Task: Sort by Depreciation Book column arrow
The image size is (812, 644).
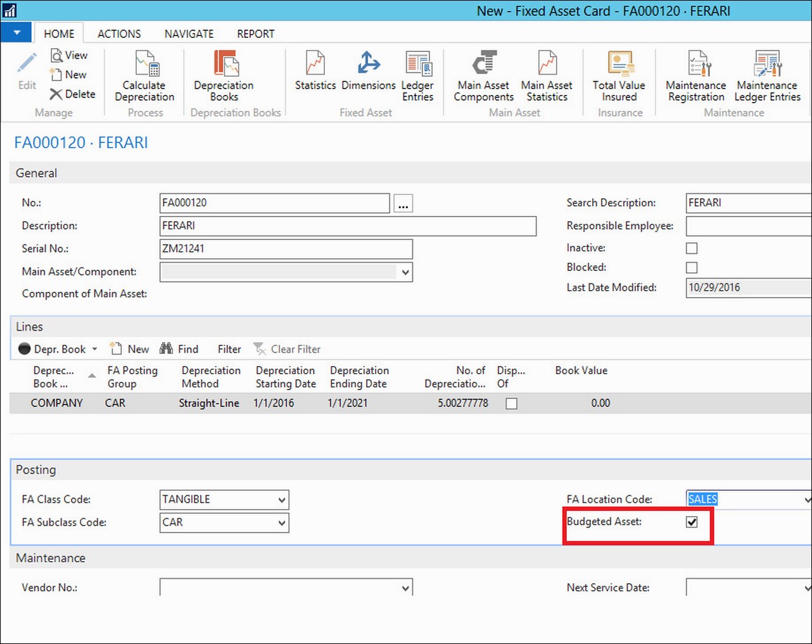Action: click(92, 376)
